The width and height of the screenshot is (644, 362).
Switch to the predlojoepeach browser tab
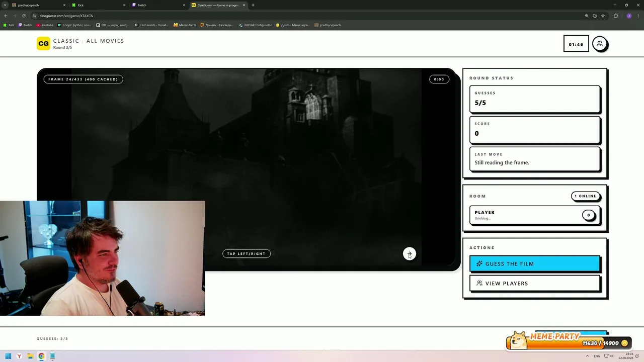point(38,5)
